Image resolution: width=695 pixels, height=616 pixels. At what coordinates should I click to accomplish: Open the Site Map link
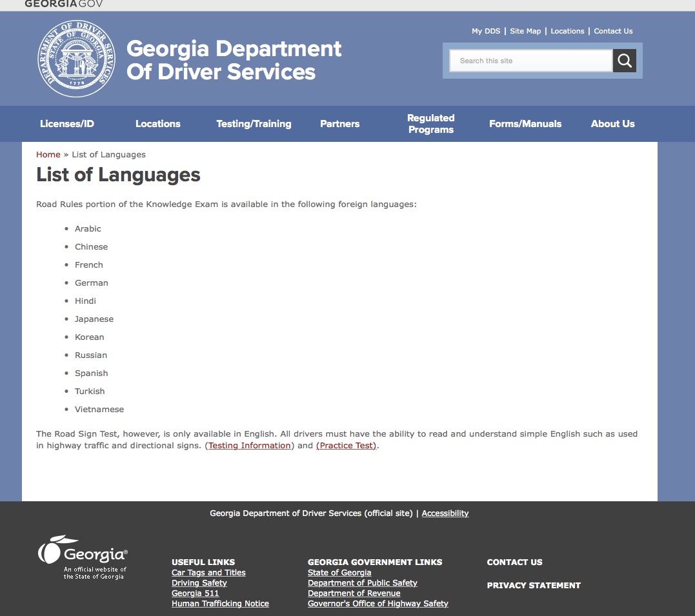[x=525, y=31]
